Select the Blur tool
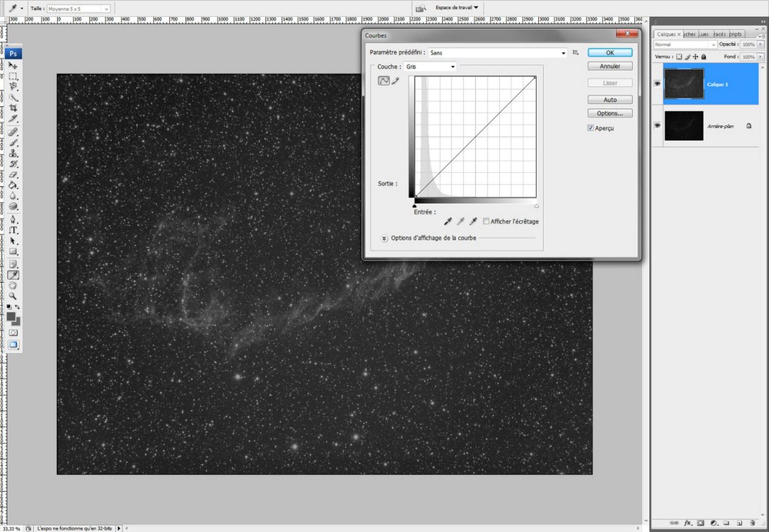Screen dimensions: 769x532 [13, 195]
